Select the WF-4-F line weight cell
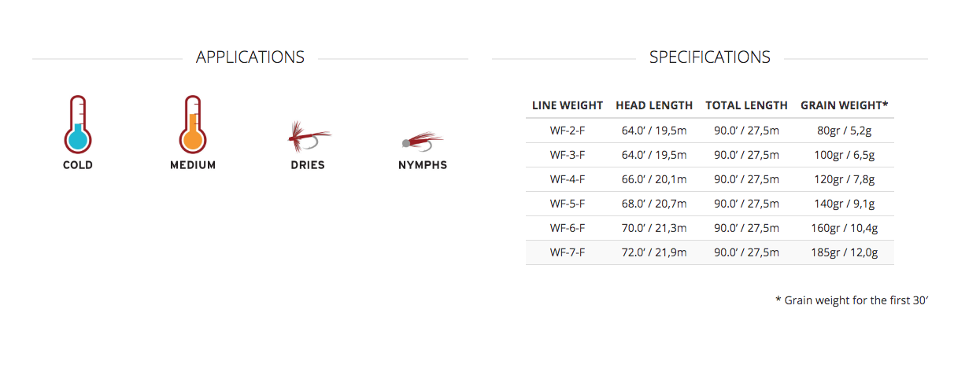The height and width of the screenshot is (390, 980). [568, 179]
